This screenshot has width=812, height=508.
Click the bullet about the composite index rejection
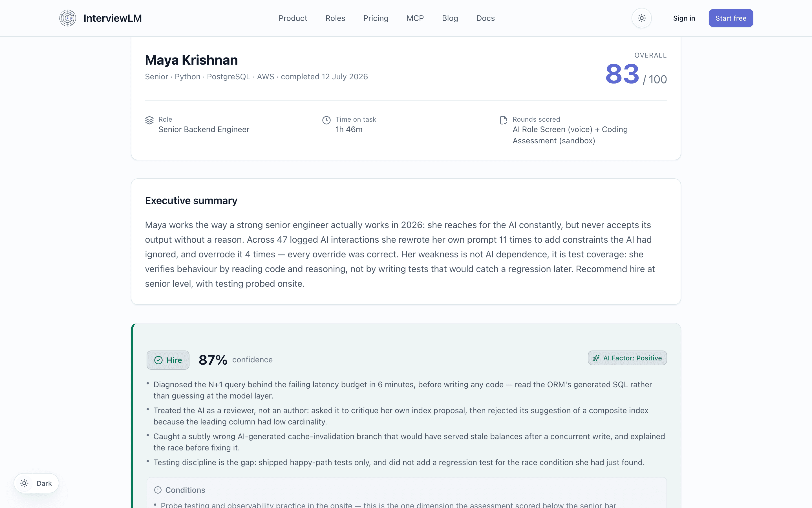coord(401,416)
